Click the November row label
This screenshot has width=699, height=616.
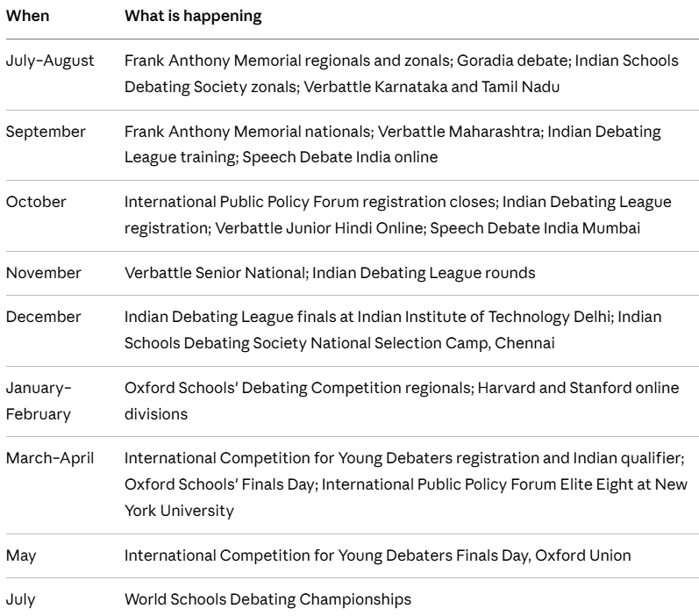click(x=43, y=273)
